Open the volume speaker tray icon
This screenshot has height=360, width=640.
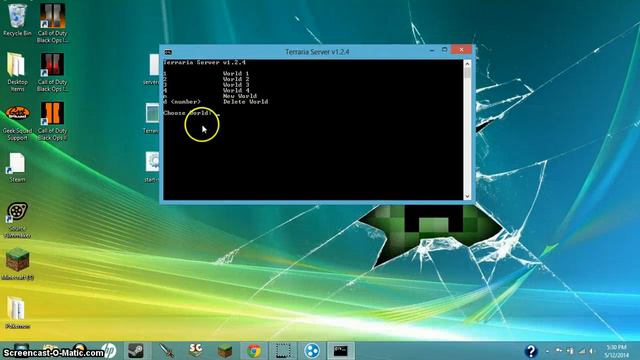tap(591, 351)
